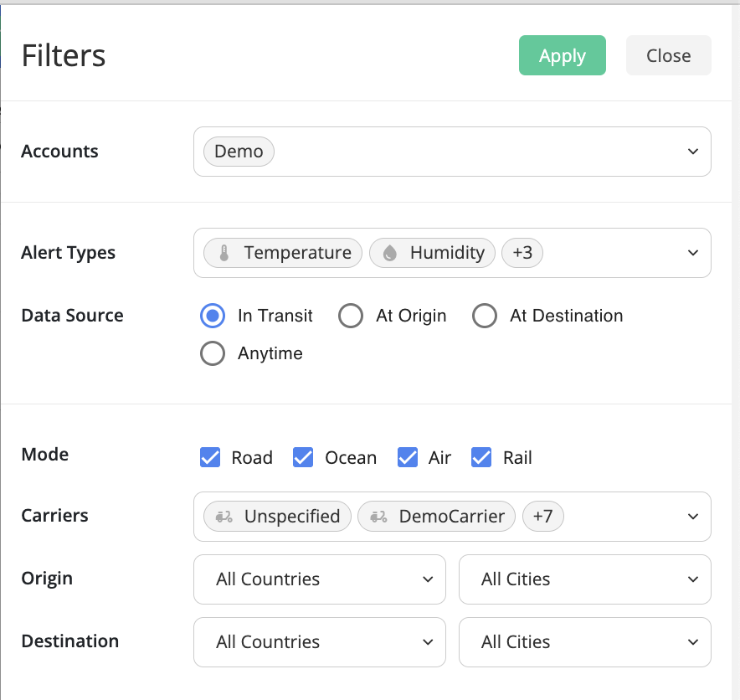Select At Destination as data source

485,316
